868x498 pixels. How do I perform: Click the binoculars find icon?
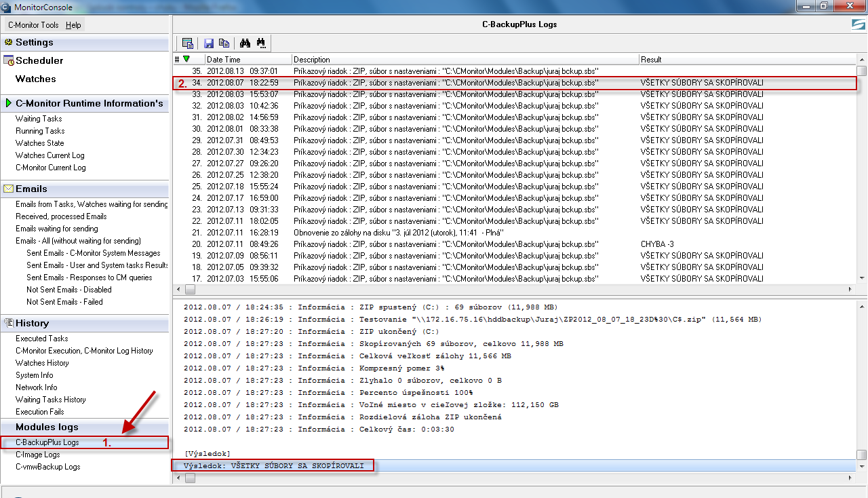(x=245, y=43)
